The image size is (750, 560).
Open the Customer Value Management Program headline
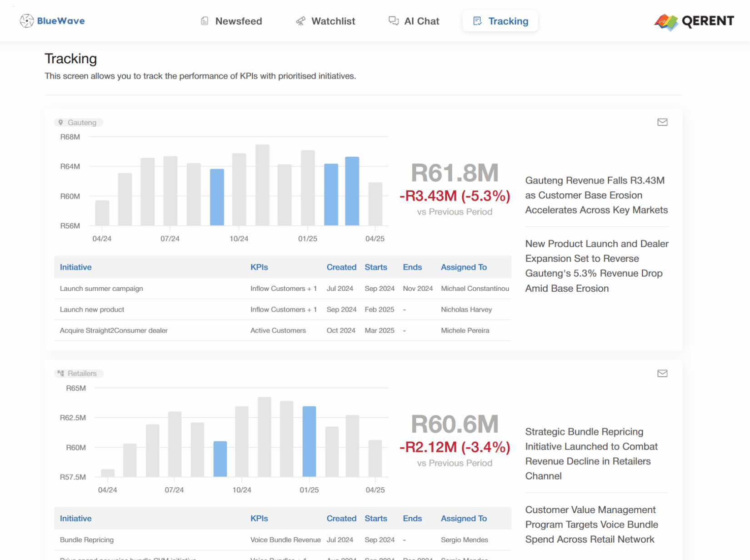click(591, 525)
